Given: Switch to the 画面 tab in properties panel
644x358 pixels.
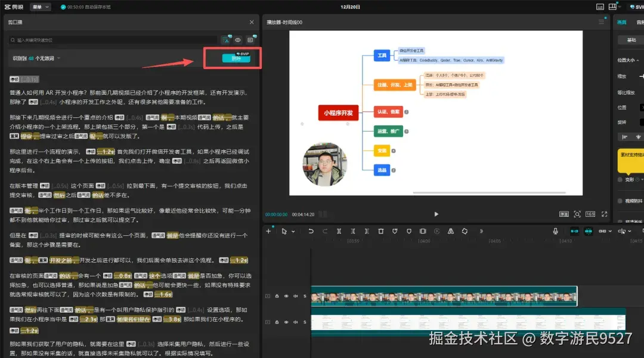Looking at the screenshot, I should [x=621, y=22].
